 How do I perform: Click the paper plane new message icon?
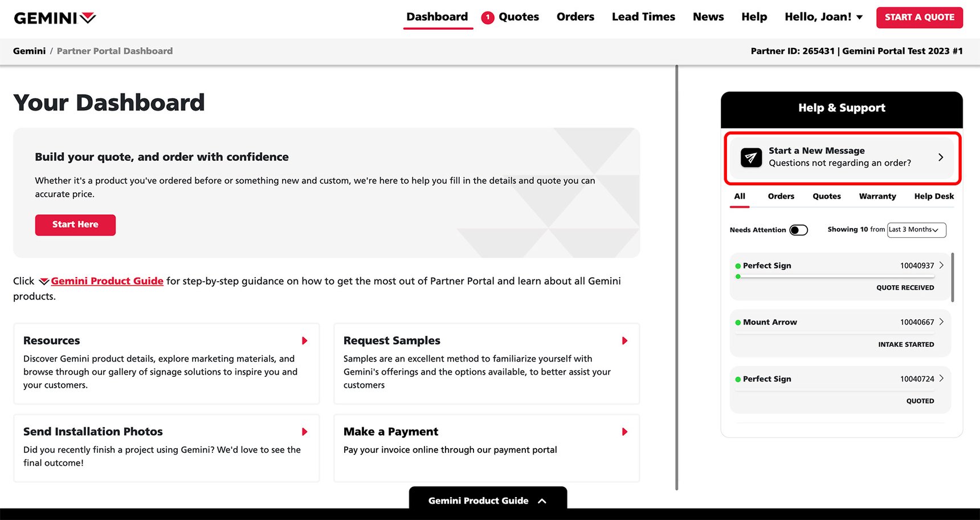point(751,157)
